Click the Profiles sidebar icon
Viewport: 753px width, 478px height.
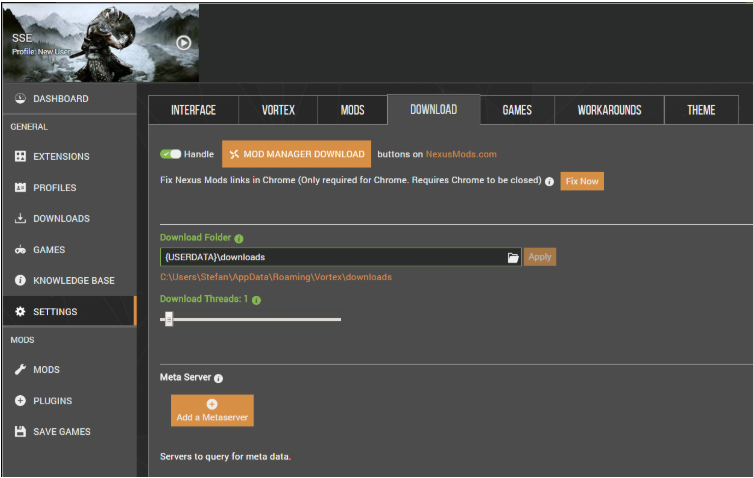click(x=20, y=187)
